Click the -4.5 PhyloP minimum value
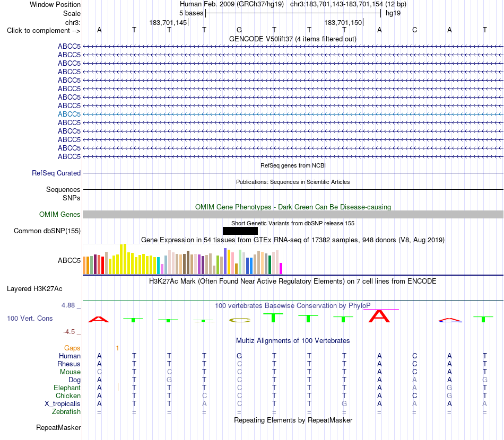 pyautogui.click(x=69, y=331)
